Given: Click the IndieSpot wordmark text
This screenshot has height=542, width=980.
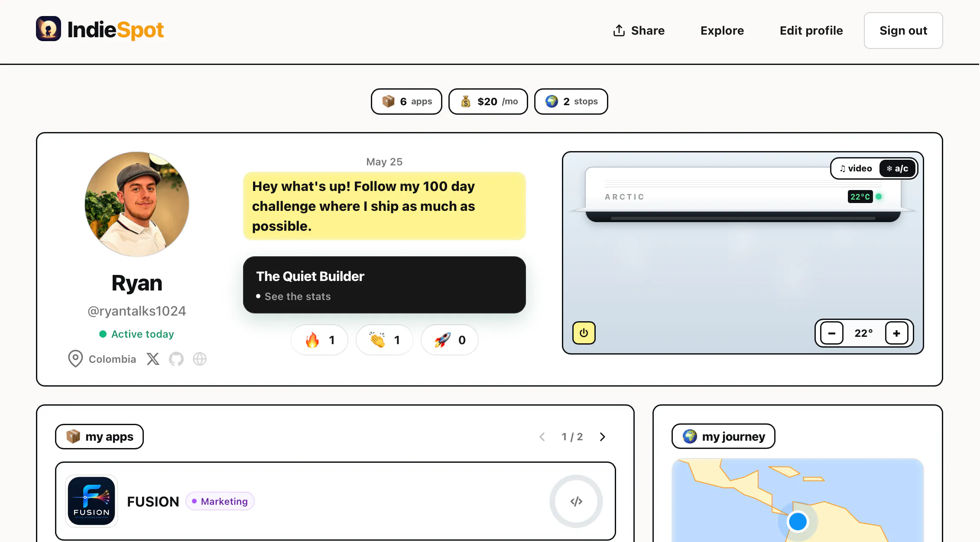Looking at the screenshot, I should [116, 30].
